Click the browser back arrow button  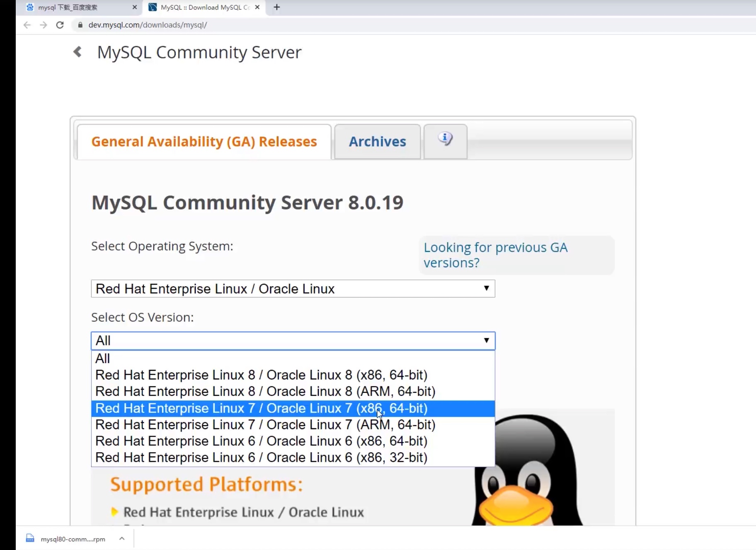[x=27, y=25]
